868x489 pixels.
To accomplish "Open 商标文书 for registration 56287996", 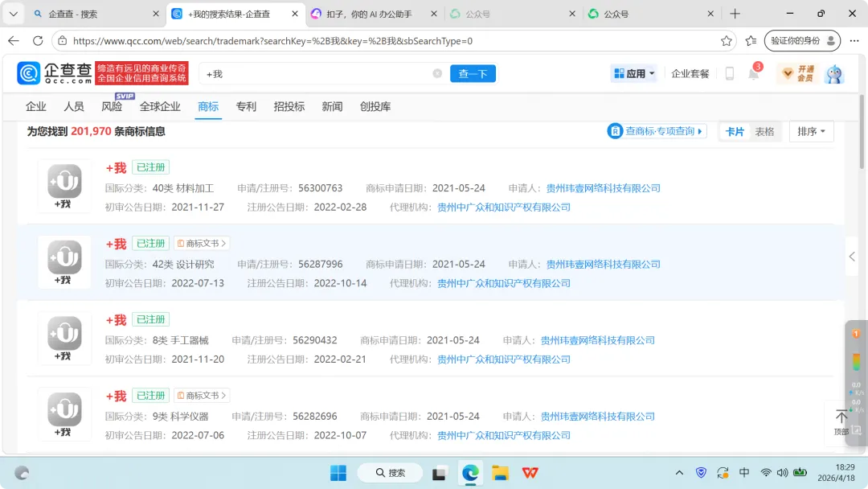I will point(202,243).
